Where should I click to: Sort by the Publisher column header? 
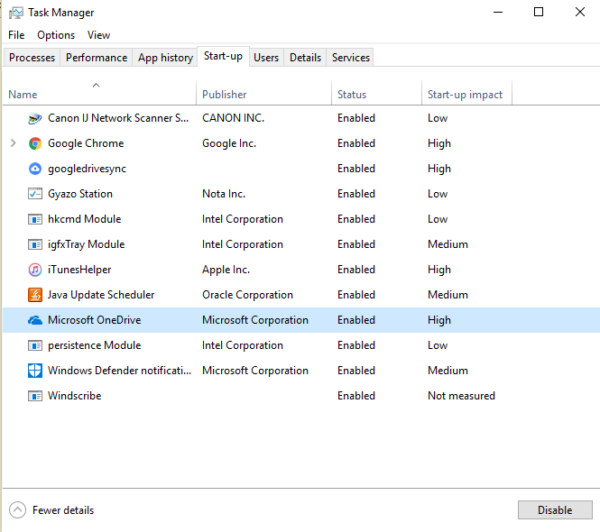tap(264, 95)
